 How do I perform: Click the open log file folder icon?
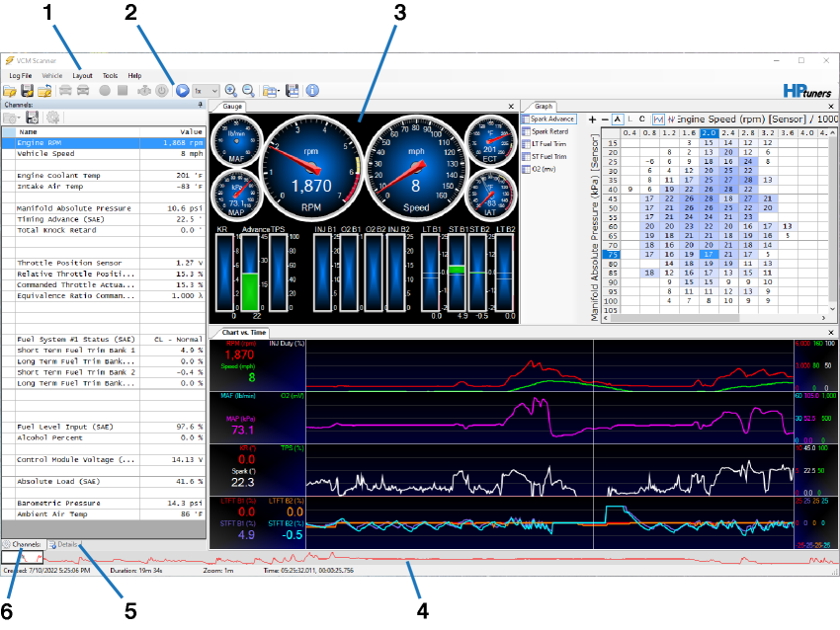(x=10, y=91)
